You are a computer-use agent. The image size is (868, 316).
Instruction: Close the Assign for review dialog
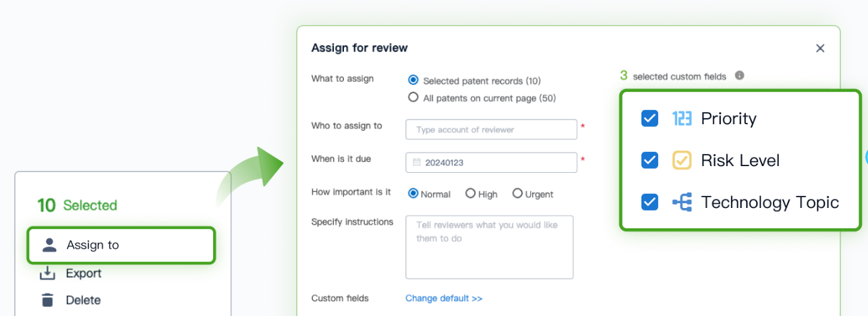click(820, 48)
